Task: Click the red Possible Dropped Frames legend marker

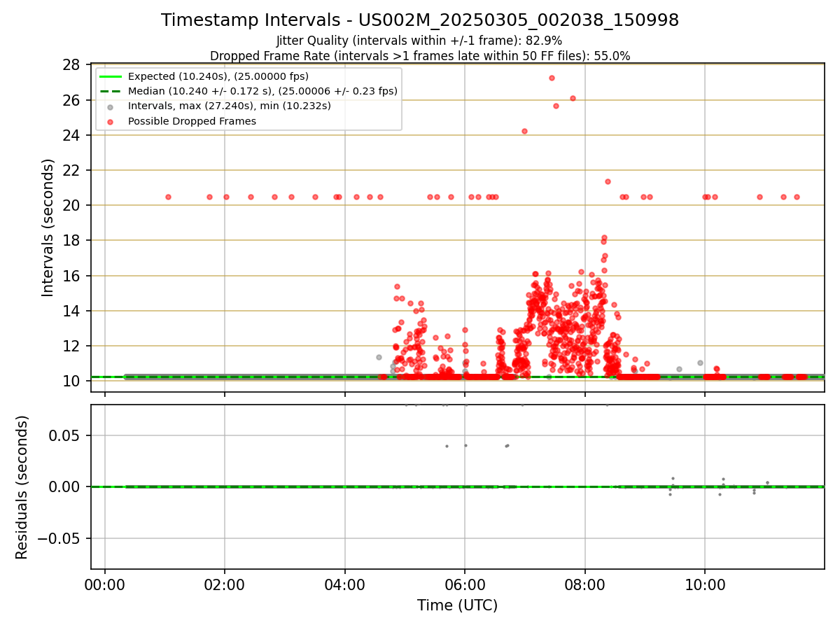Action: pos(111,121)
